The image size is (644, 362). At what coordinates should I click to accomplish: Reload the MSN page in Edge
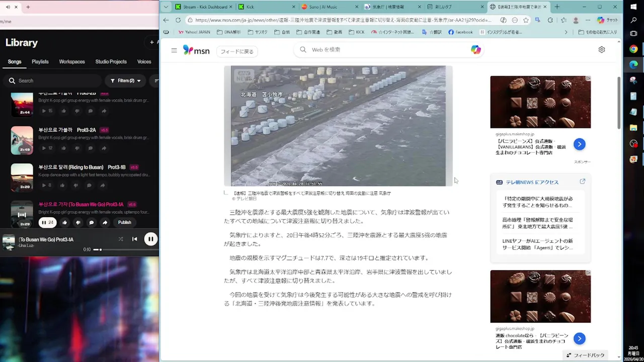pyautogui.click(x=178, y=20)
